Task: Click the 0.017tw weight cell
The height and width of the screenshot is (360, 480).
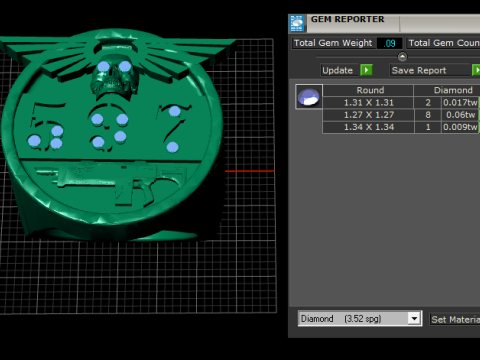Action: [460, 103]
